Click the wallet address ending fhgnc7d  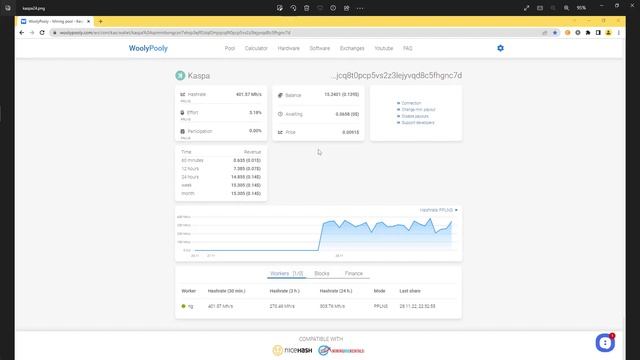pos(396,76)
